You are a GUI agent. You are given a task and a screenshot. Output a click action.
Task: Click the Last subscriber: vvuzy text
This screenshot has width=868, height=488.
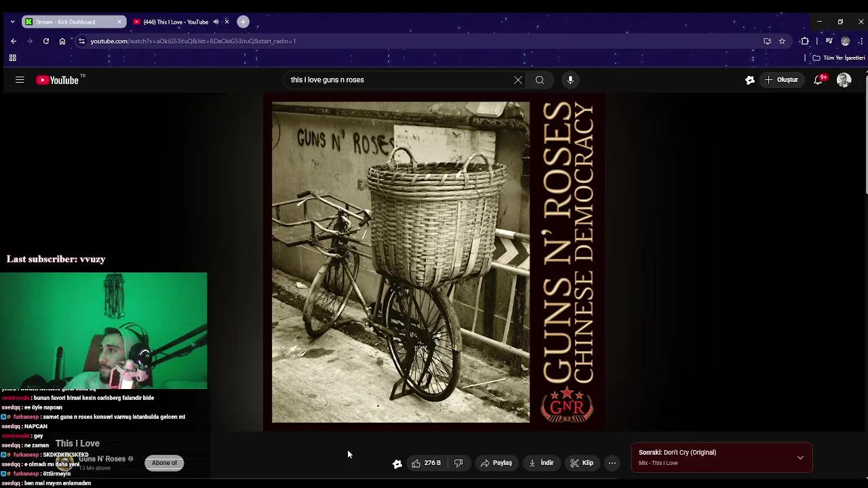click(56, 259)
